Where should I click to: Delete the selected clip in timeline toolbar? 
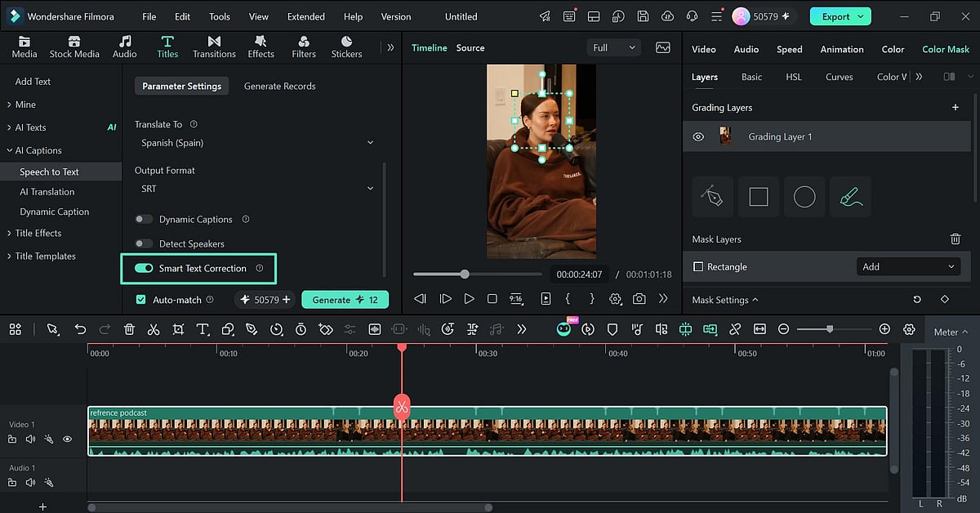129,329
